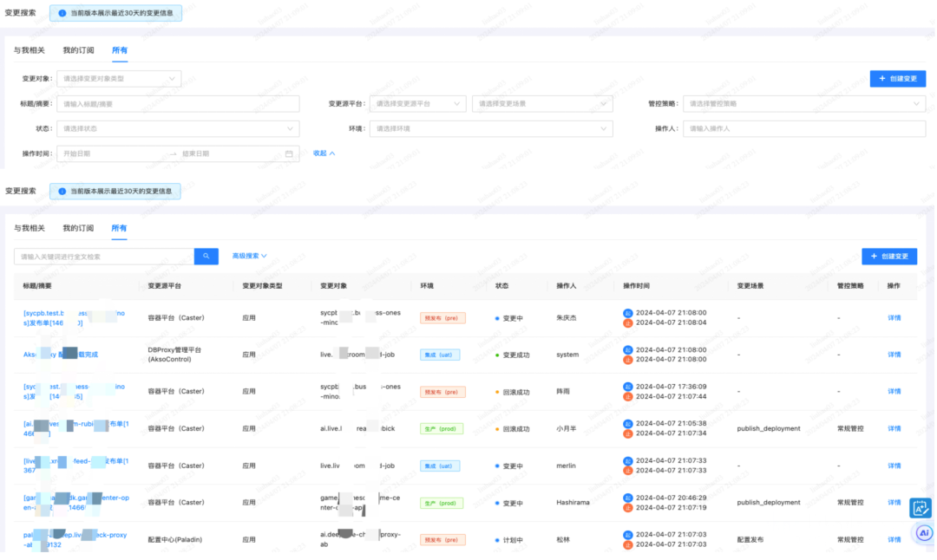Select 我的订阅 tab in the filter form panel
This screenshot has height=560, width=937.
click(78, 50)
